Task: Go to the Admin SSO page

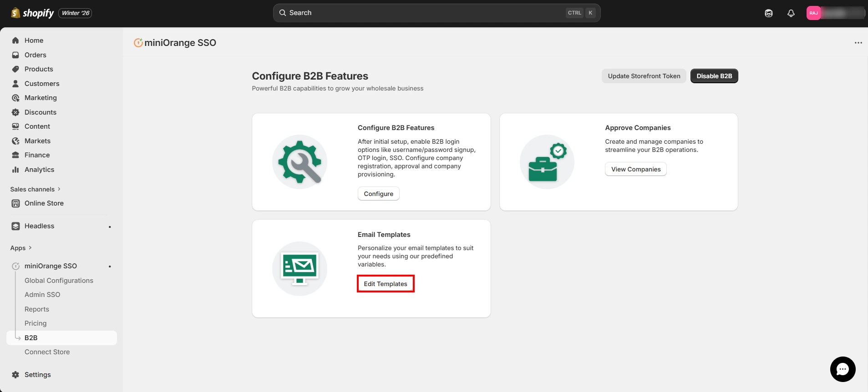Action: tap(42, 295)
